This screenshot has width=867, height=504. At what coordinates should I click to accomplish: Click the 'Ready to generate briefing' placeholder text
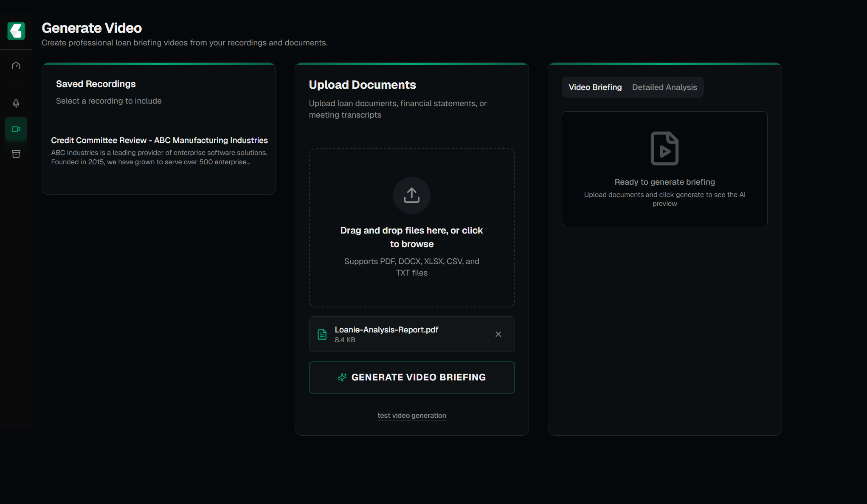click(x=664, y=182)
